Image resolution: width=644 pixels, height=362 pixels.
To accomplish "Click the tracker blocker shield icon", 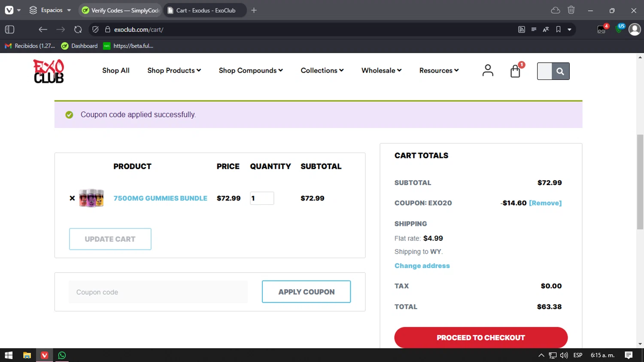I will tap(95, 30).
